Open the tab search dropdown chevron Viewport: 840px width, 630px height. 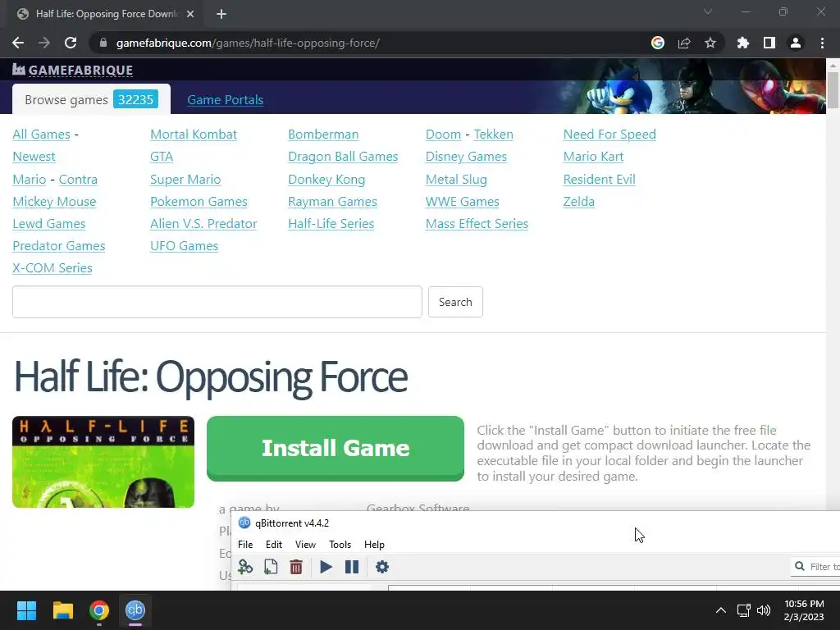click(x=708, y=11)
